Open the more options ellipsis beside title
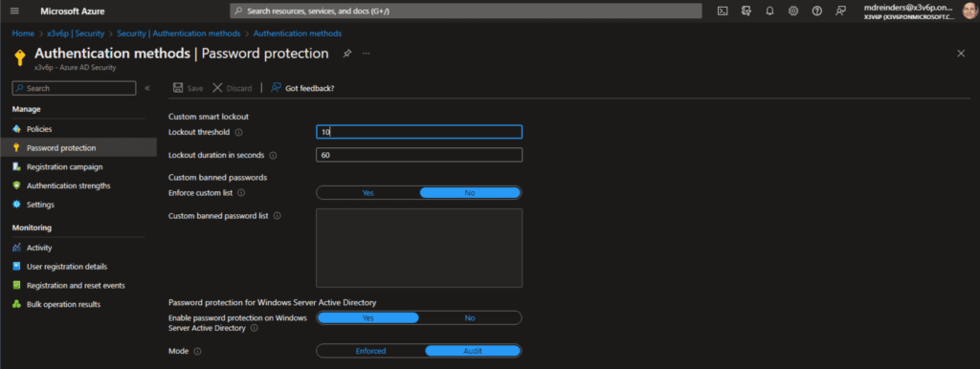The image size is (980, 369). point(367,54)
